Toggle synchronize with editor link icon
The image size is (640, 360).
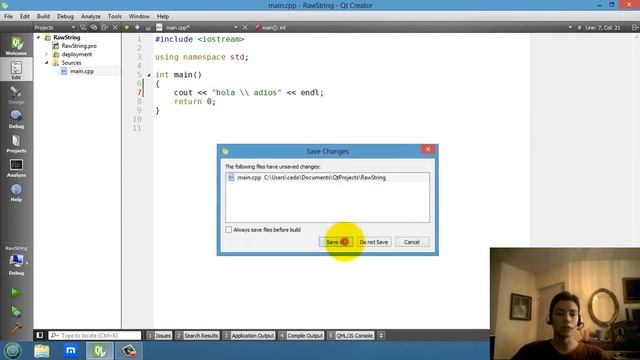(93, 27)
